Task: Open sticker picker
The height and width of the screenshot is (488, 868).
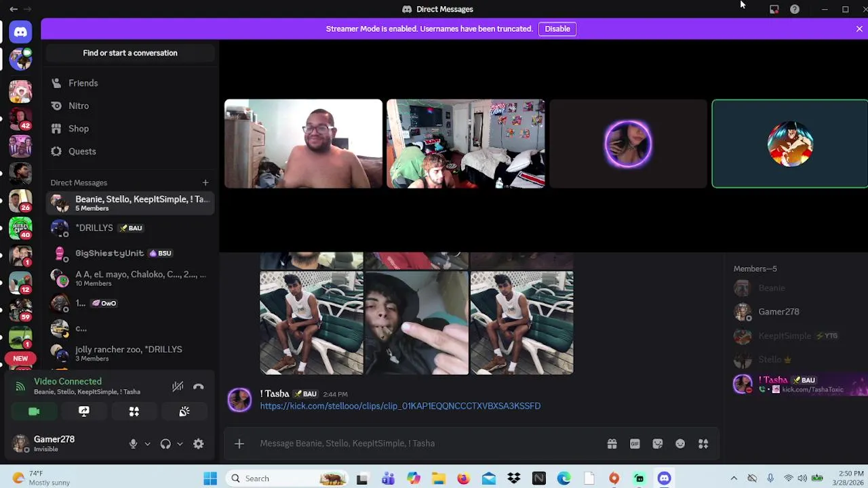Action: [x=657, y=443]
